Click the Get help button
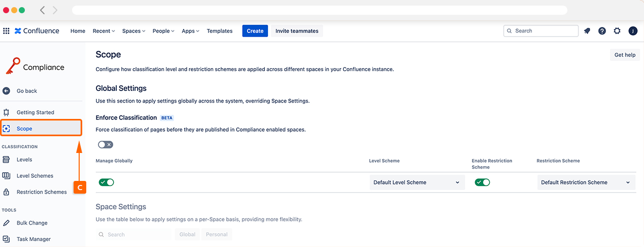Viewport: 644px width, 247px height. point(625,55)
